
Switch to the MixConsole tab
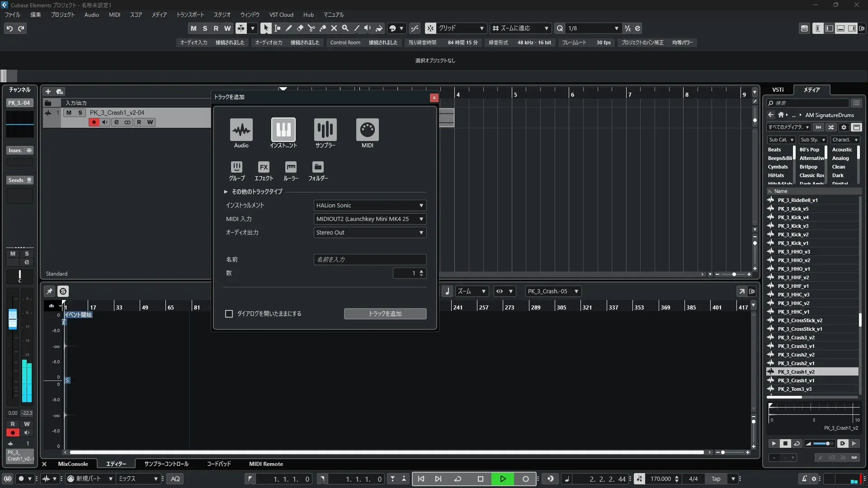73,464
